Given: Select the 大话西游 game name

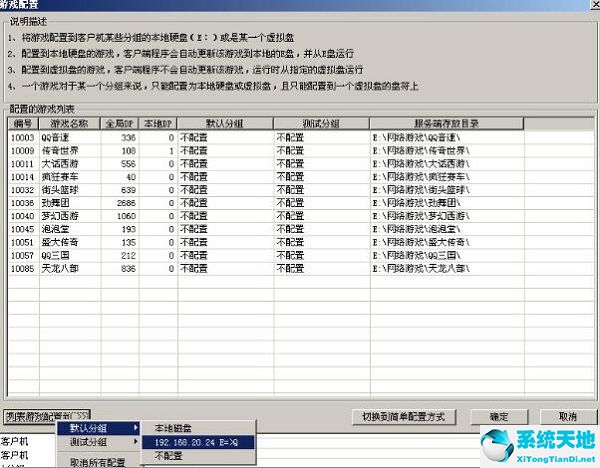Looking at the screenshot, I should pos(60,164).
